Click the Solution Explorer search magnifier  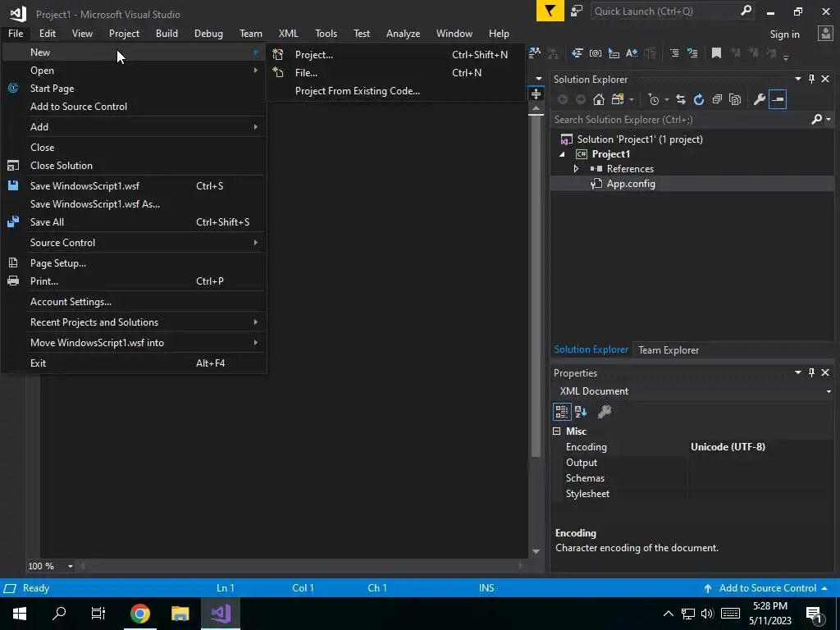click(816, 120)
